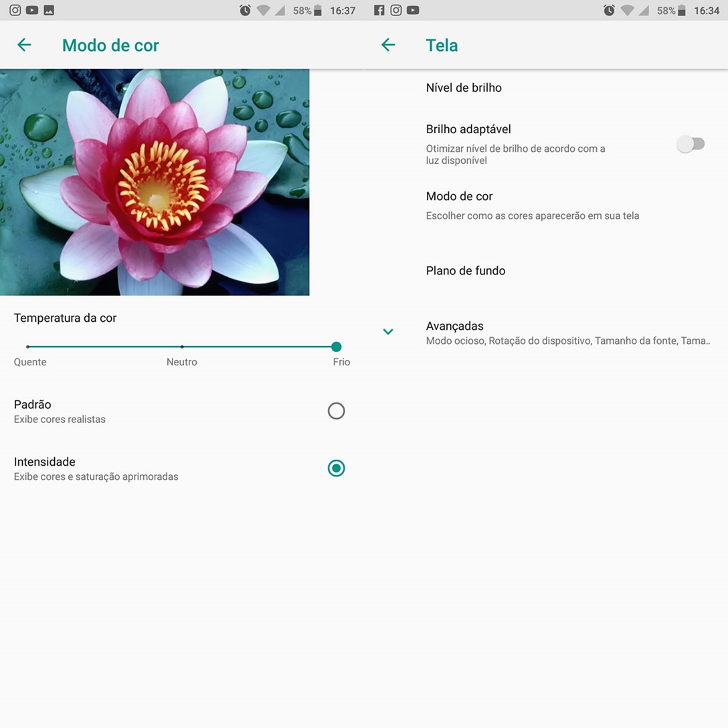The width and height of the screenshot is (728, 728).
Task: Set color temperature slider to Neutro
Action: click(182, 347)
